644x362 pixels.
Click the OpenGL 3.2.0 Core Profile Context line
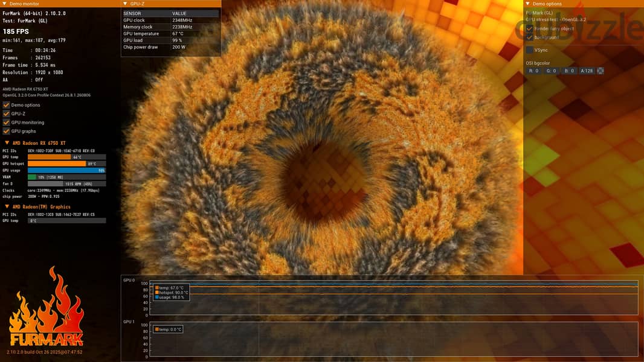[47, 95]
